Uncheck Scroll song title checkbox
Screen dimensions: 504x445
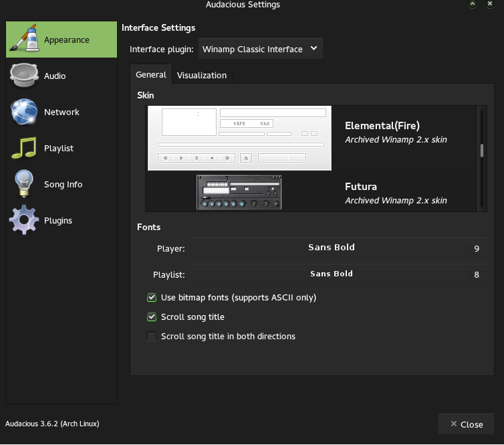pos(152,317)
